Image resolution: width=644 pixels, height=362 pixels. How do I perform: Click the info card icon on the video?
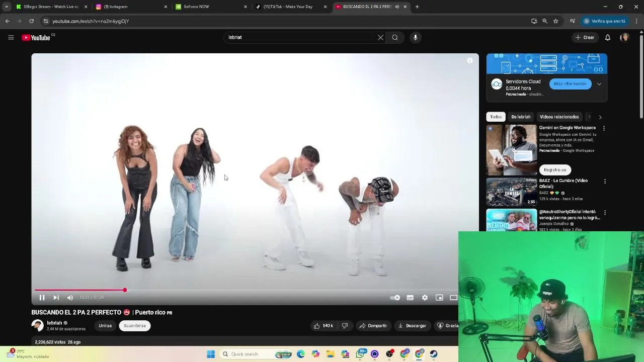click(470, 60)
